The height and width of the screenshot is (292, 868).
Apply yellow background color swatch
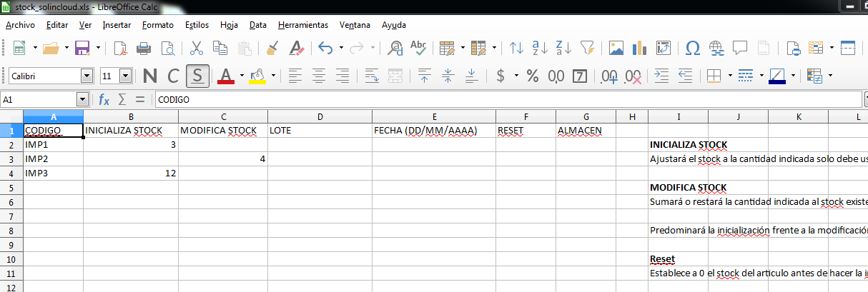tap(257, 76)
